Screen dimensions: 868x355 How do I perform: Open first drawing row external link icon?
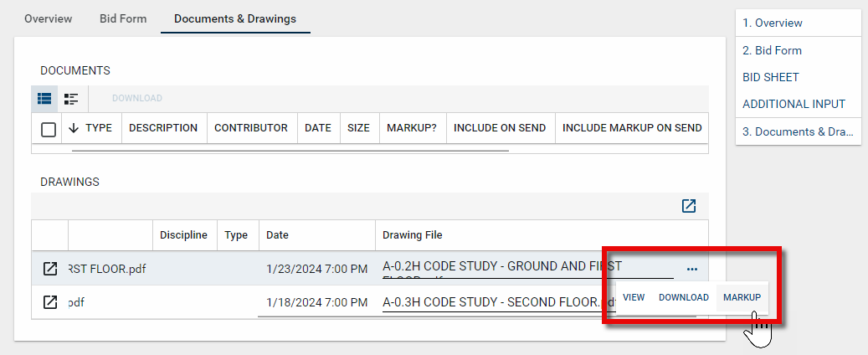[50, 269]
